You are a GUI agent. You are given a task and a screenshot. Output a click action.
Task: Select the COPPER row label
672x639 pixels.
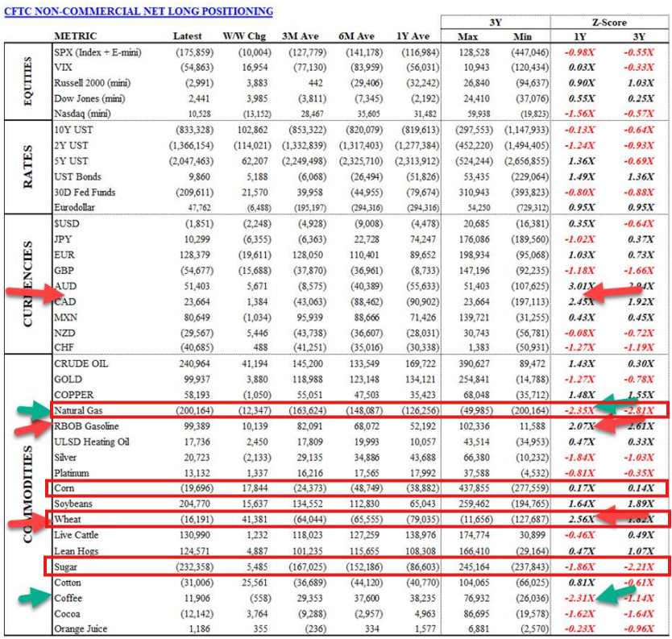(73, 395)
